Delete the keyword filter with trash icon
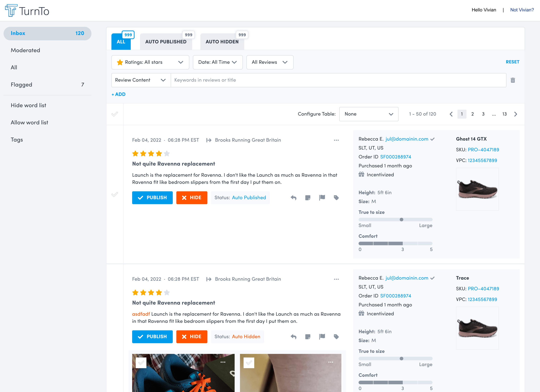 (513, 80)
